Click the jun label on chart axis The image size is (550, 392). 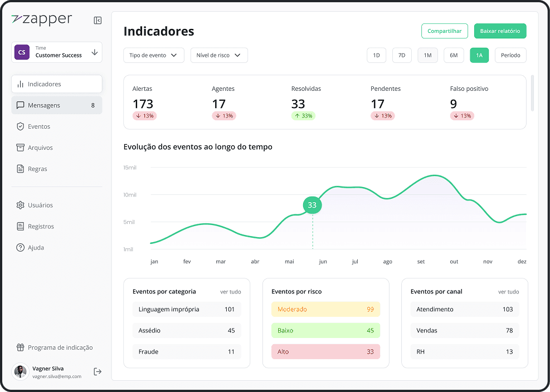(323, 262)
